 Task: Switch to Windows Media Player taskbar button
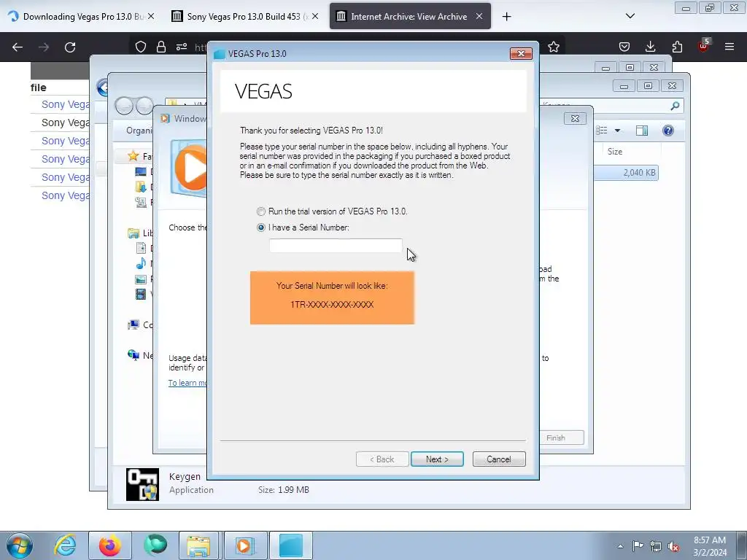(x=245, y=545)
